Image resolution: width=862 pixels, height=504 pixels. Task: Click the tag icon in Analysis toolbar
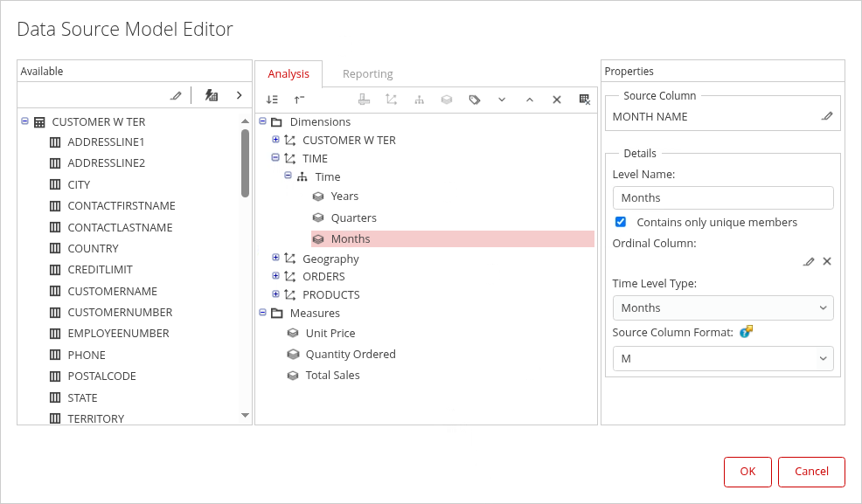(475, 100)
